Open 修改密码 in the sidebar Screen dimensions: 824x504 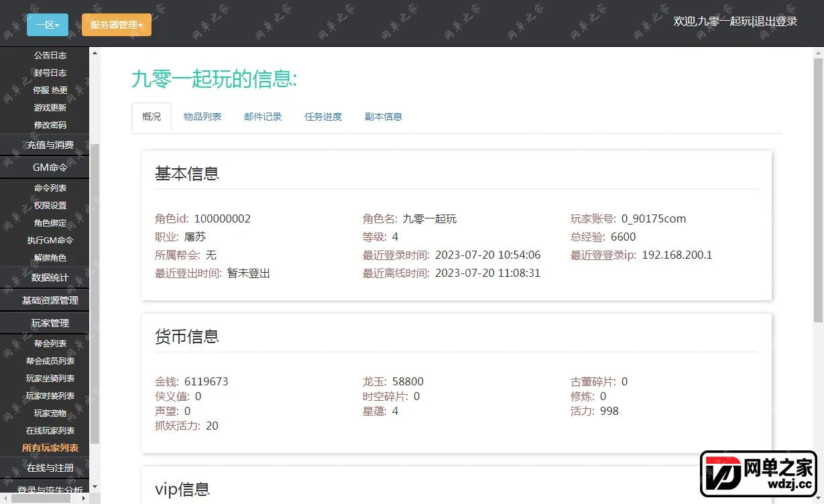[50, 125]
